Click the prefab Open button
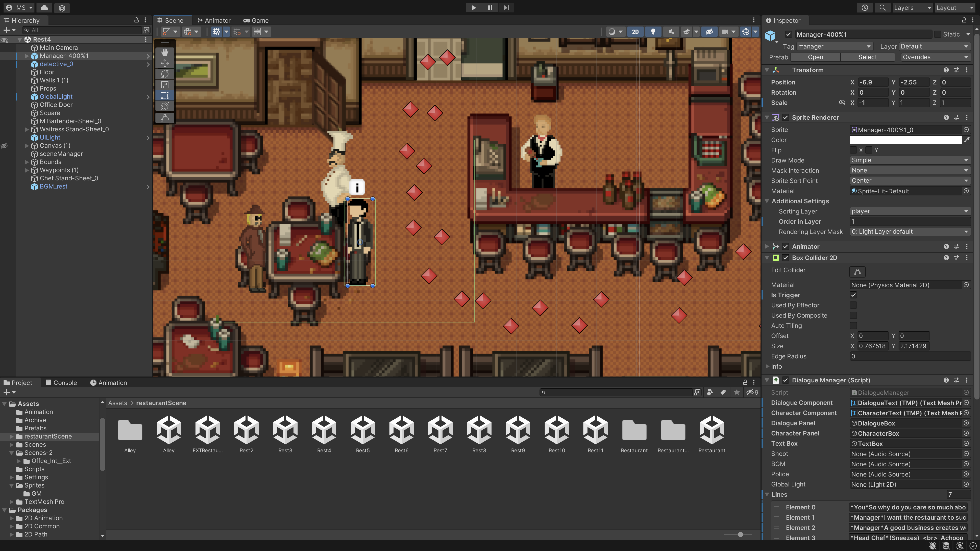This screenshot has width=980, height=551. 815,57
